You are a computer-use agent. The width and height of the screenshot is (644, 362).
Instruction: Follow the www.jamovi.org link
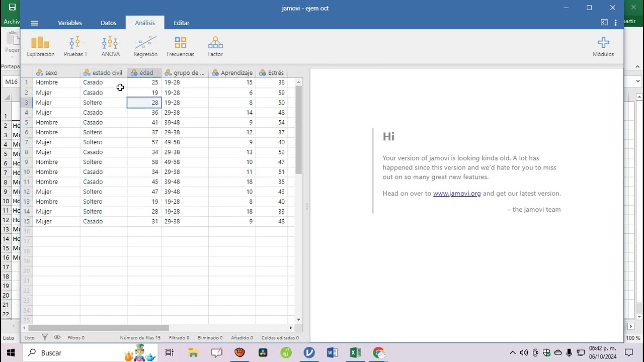point(457,194)
